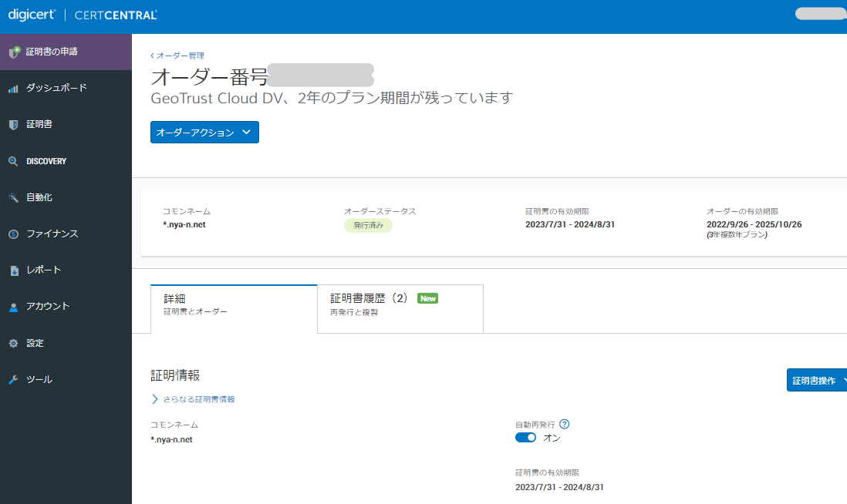The width and height of the screenshot is (847, 504).
Task: Turn off the 自動再発行 toggle switch
Action: coord(525,438)
